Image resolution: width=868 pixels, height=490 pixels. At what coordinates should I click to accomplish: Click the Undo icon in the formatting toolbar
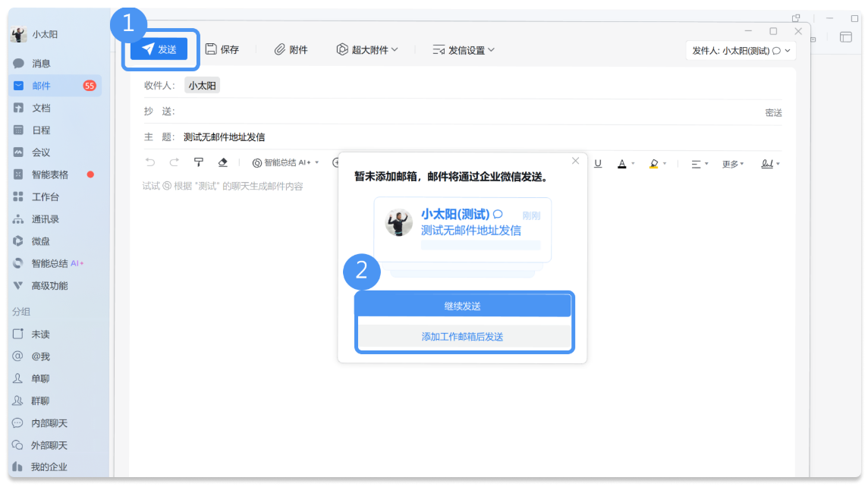150,162
